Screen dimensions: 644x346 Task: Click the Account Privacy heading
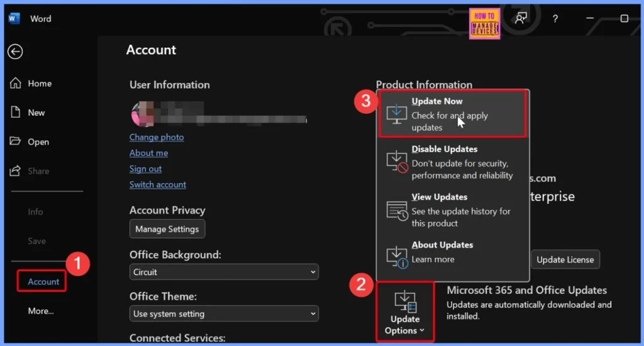167,210
